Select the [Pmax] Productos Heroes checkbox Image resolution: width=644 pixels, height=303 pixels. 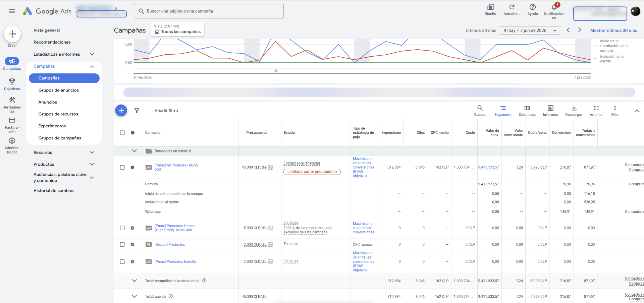point(122,228)
